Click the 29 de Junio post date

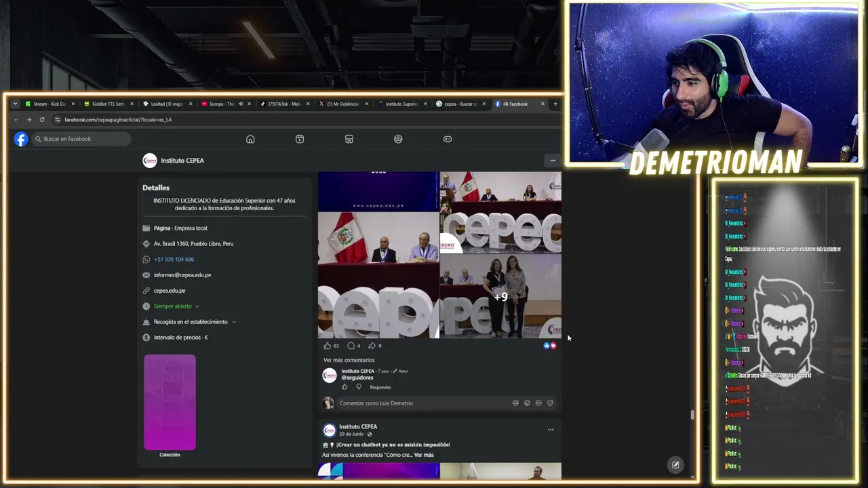click(352, 434)
